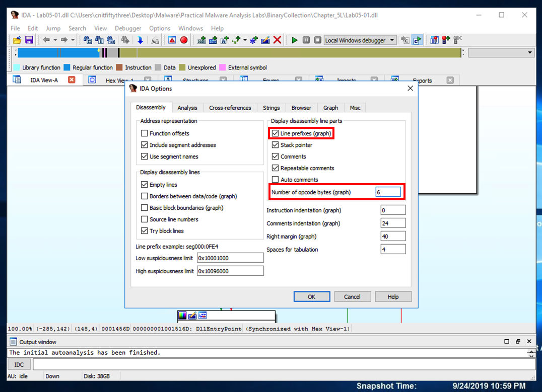
Task: Open the Debugger menu
Action: [128, 28]
